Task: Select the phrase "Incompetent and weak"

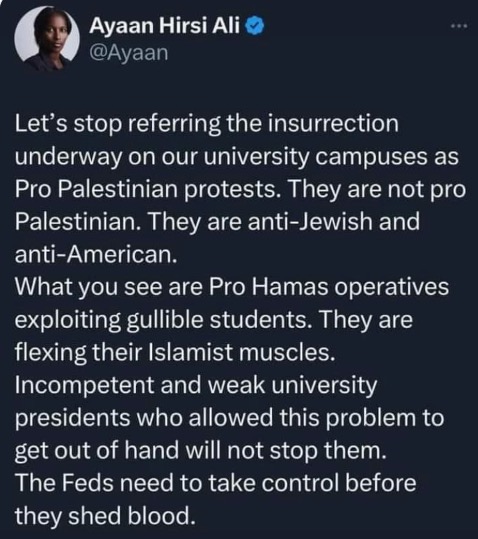Action: 140,385
